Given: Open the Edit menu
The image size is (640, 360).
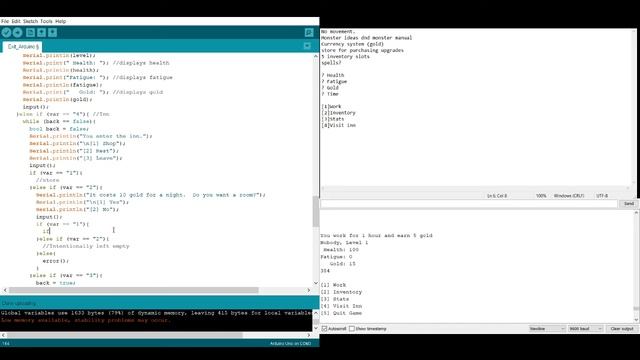Looking at the screenshot, I should [16, 21].
